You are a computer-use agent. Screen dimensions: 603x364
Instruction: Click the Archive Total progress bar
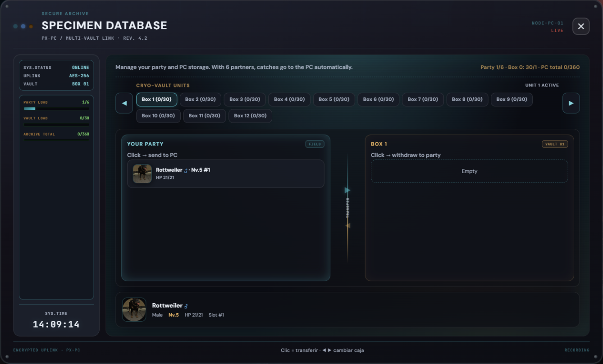pos(56,140)
